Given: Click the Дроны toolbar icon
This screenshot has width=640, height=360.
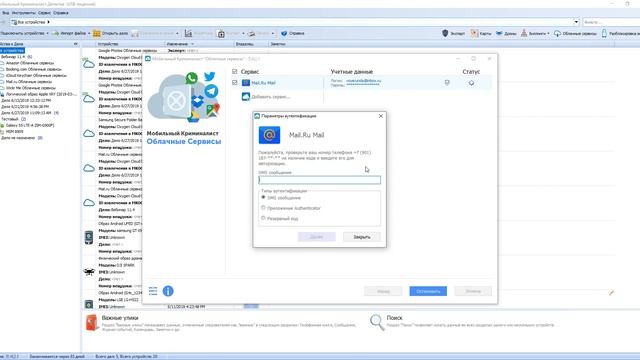Looking at the screenshot, I should pyautogui.click(x=499, y=33).
